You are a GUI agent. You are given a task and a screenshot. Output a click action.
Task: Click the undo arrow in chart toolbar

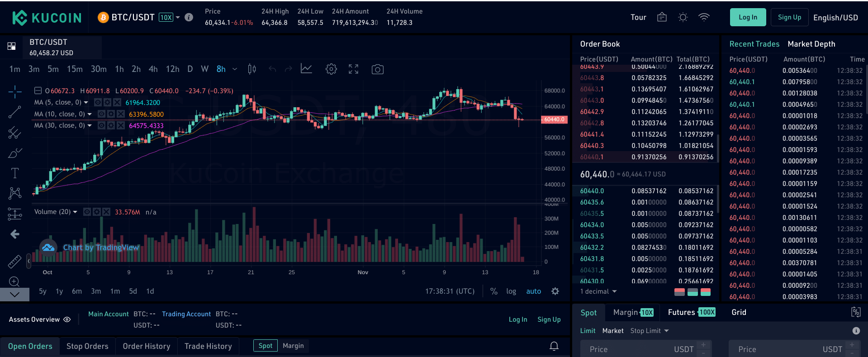tap(272, 69)
